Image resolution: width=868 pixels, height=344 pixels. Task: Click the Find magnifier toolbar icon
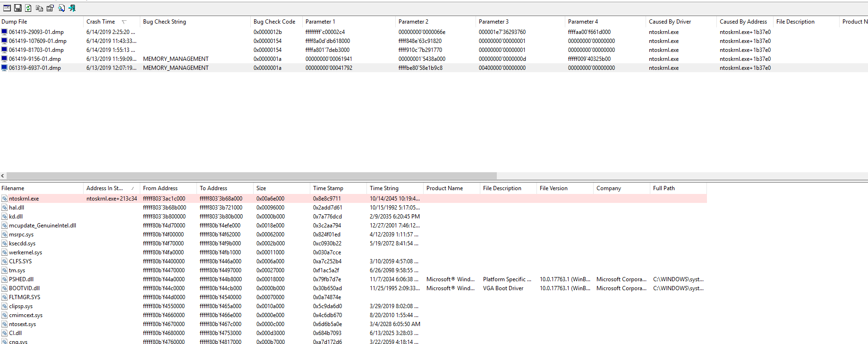[x=61, y=8]
